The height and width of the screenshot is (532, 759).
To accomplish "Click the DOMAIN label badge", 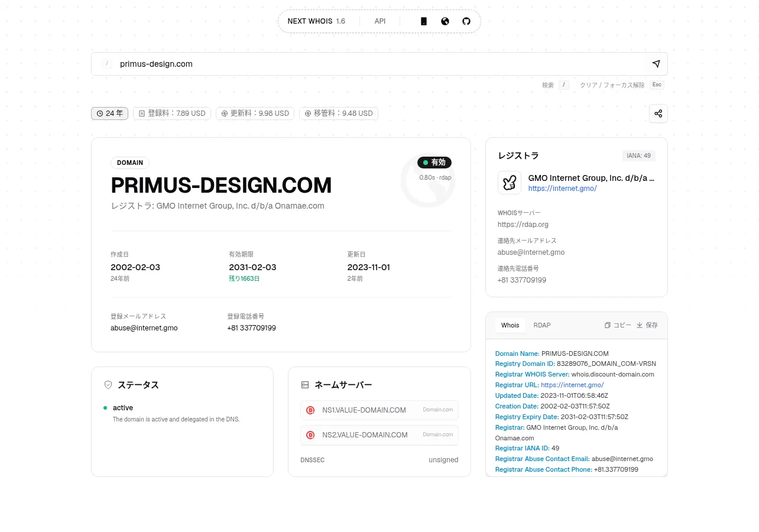I will 130,163.
